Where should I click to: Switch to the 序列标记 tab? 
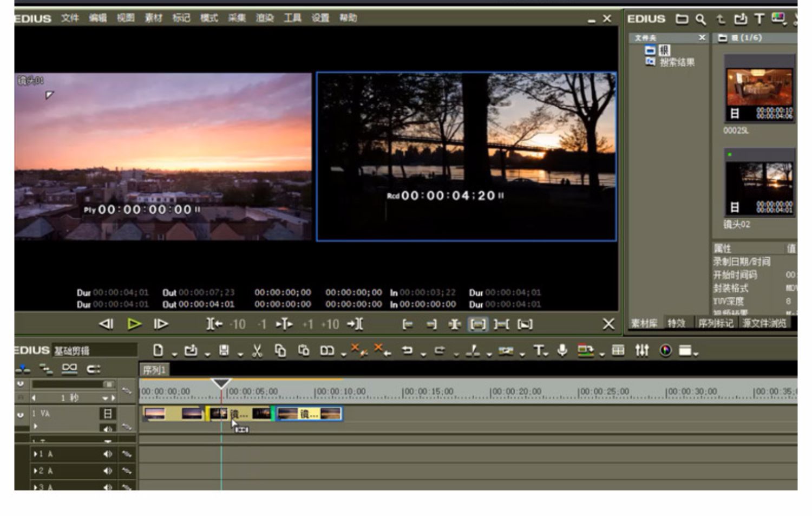(715, 323)
